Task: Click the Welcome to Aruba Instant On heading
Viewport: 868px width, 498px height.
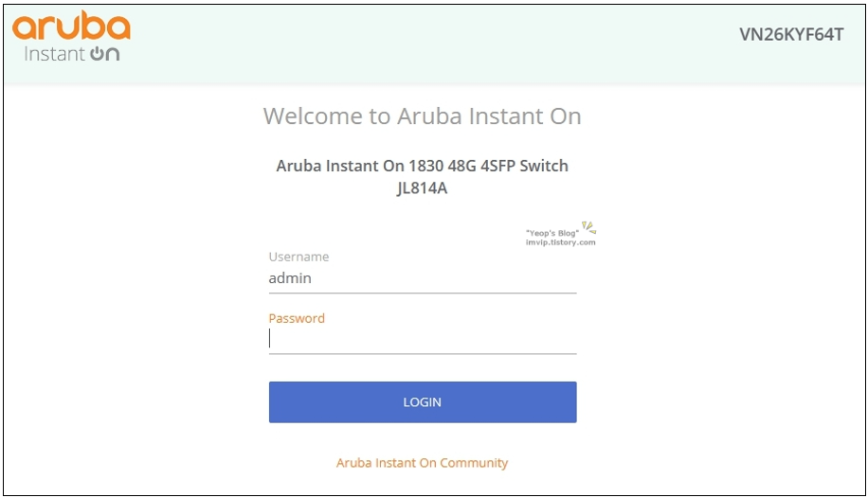Action: (423, 116)
